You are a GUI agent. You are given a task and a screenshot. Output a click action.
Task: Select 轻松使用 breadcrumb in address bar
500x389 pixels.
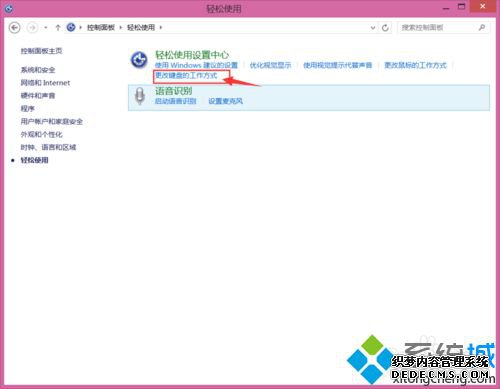pos(141,28)
